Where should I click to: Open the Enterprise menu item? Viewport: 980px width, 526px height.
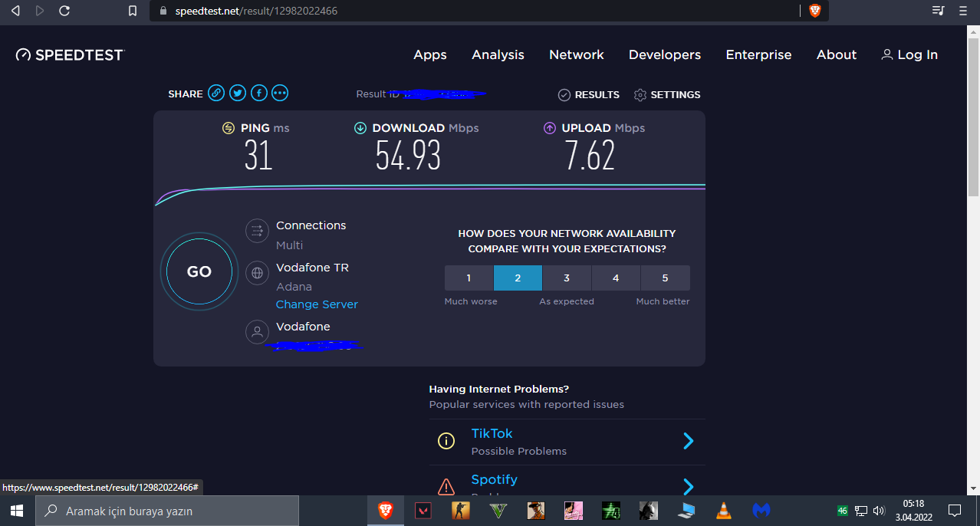coord(758,54)
